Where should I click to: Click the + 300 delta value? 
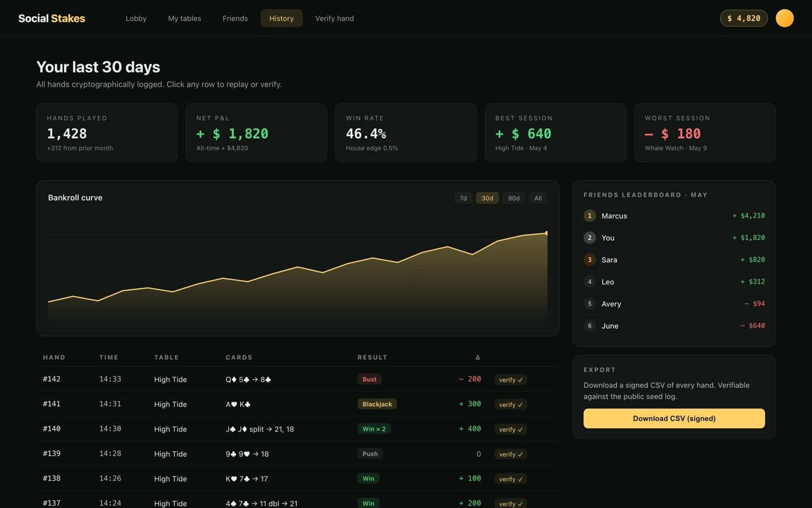(470, 404)
